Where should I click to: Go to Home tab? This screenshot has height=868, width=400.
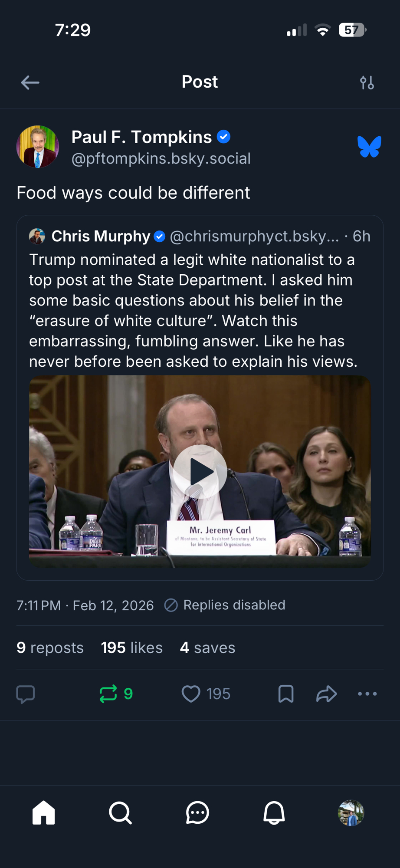[x=44, y=813]
